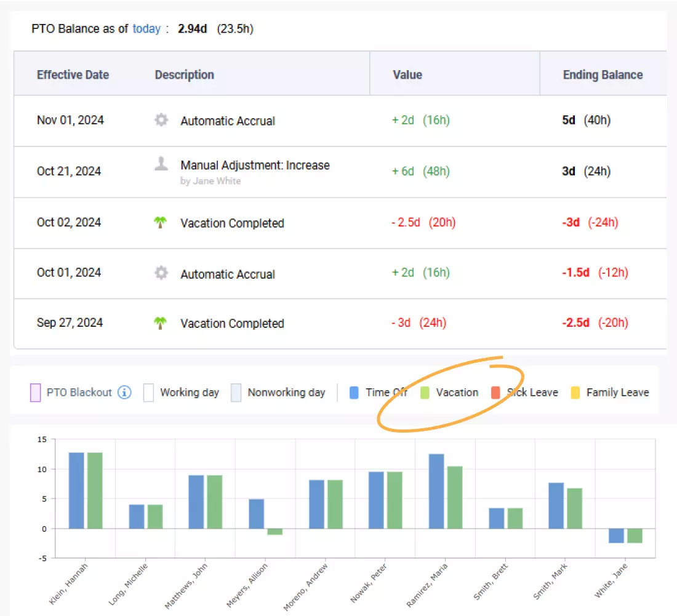Viewport: 677px width, 616px height.
Task: Click the Working day legend box
Action: (x=148, y=392)
